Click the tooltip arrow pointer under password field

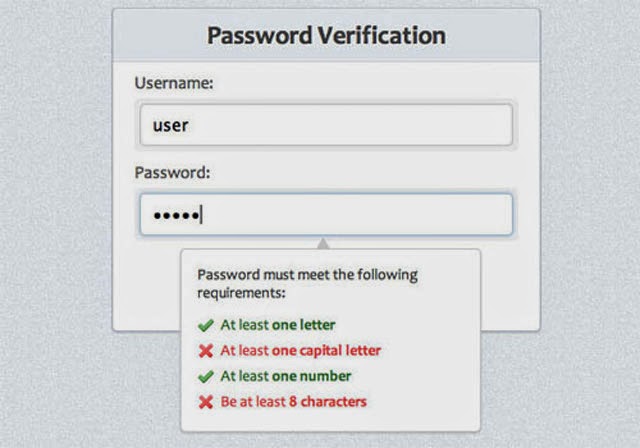coord(323,244)
